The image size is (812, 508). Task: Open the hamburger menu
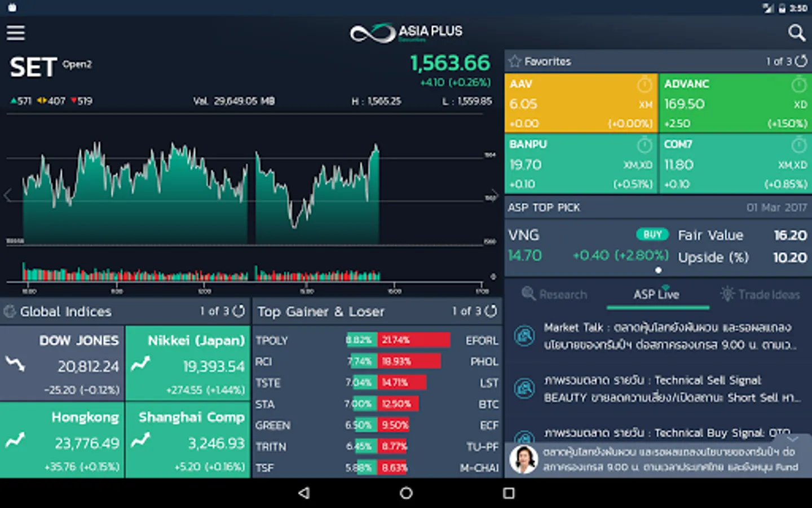coord(16,33)
